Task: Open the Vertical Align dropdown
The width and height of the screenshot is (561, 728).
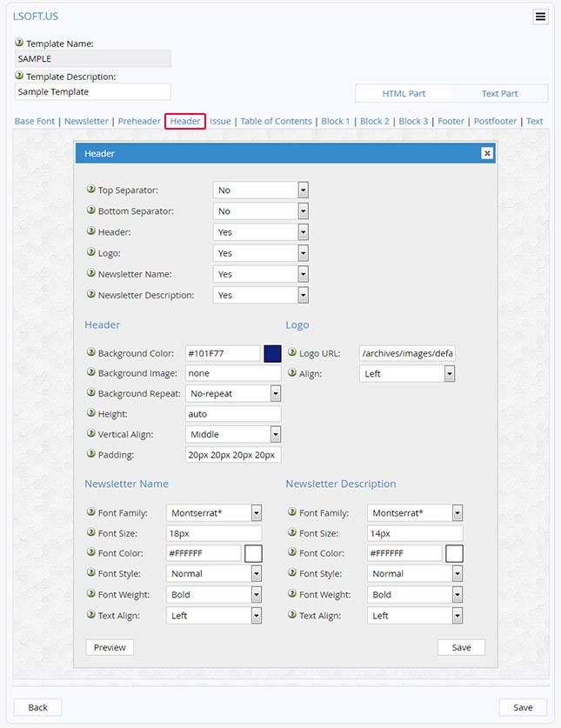Action: (233, 435)
